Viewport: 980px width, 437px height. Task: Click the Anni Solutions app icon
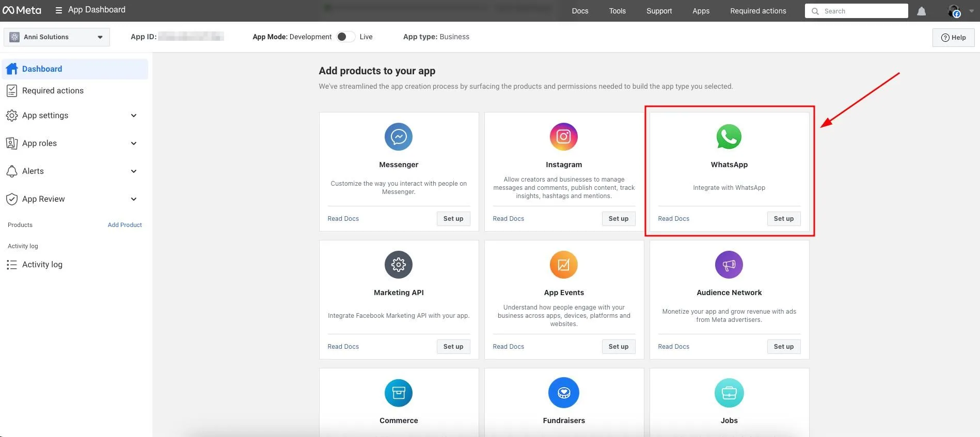pos(14,37)
